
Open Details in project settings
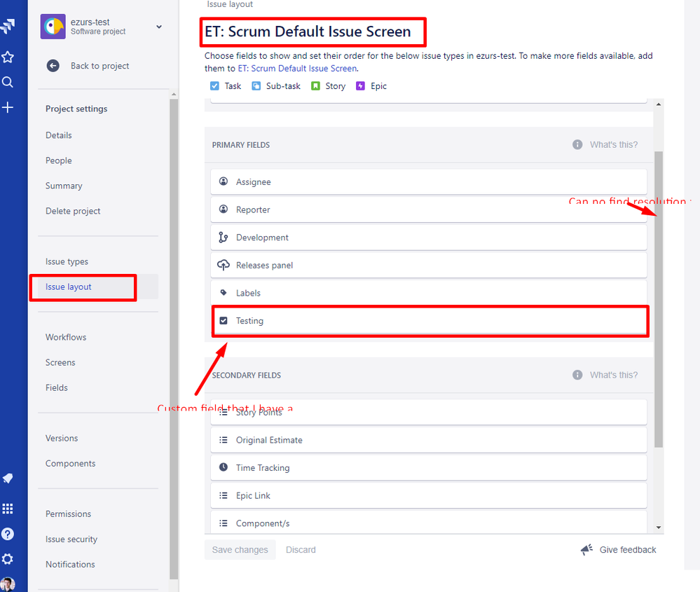58,135
